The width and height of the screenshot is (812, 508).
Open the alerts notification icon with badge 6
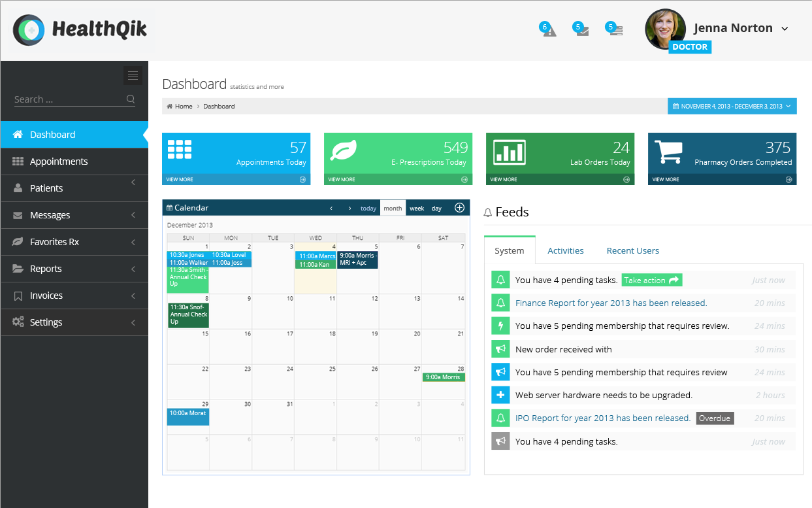pos(548,29)
